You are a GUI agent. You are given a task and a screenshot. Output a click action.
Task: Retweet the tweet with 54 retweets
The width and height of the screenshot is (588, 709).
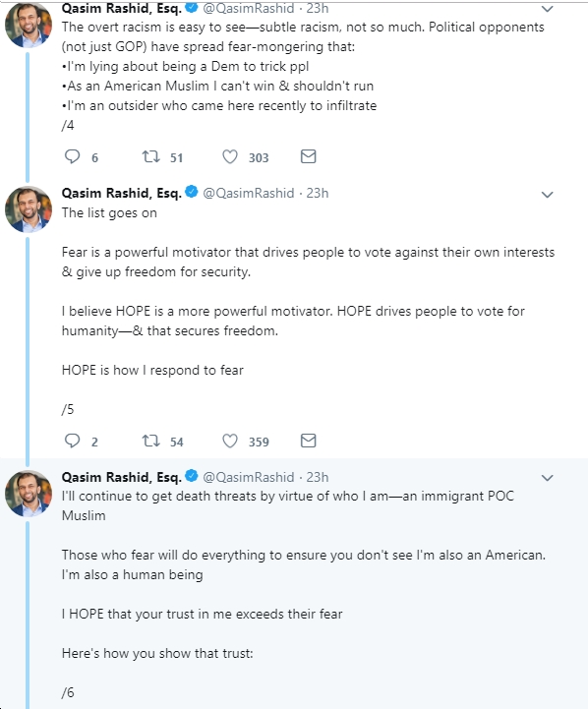pyautogui.click(x=150, y=441)
